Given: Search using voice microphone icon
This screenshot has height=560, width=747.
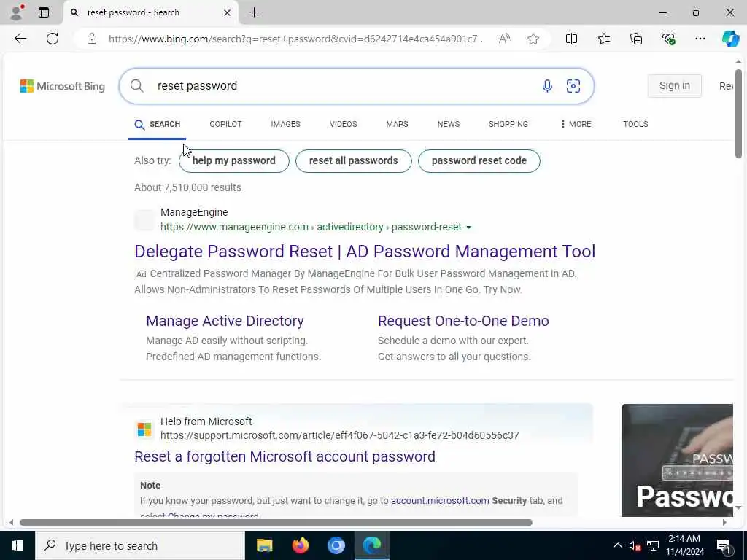Looking at the screenshot, I should pyautogui.click(x=547, y=86).
